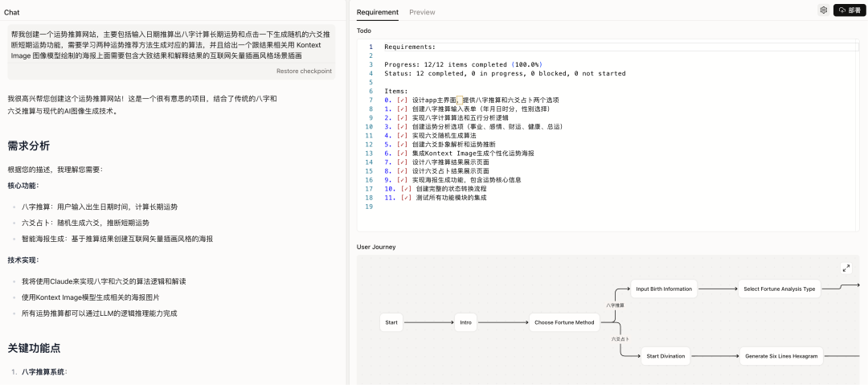Click the 核心功能 label
This screenshot has width=868, height=385.
pyautogui.click(x=23, y=186)
